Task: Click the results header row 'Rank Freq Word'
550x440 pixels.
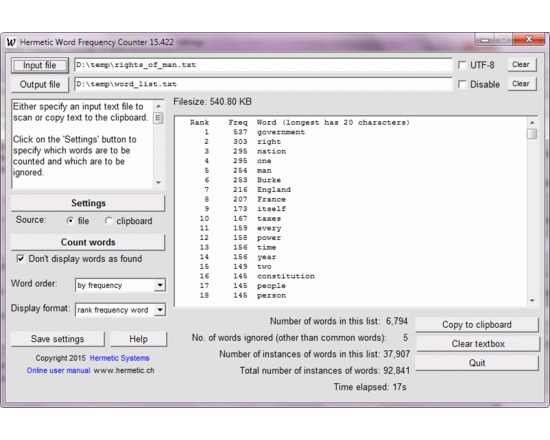Action: [300, 122]
